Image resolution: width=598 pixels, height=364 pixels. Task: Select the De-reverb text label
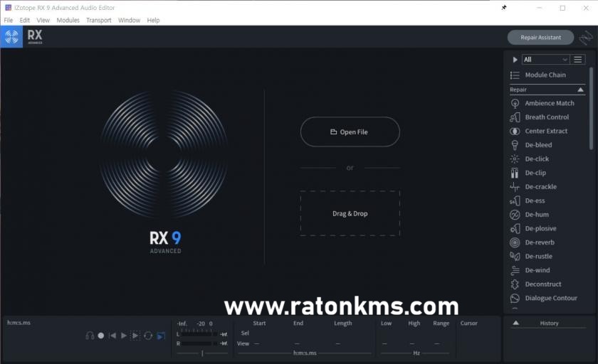pyautogui.click(x=540, y=242)
